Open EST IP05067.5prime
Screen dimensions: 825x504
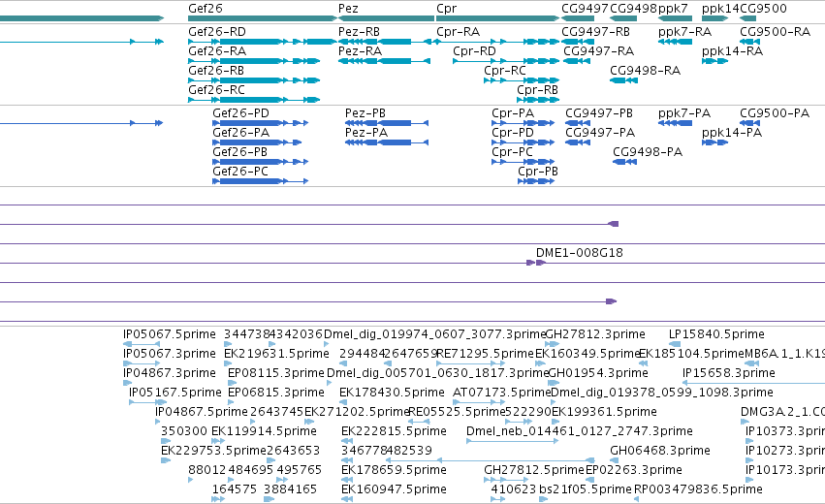click(x=169, y=334)
